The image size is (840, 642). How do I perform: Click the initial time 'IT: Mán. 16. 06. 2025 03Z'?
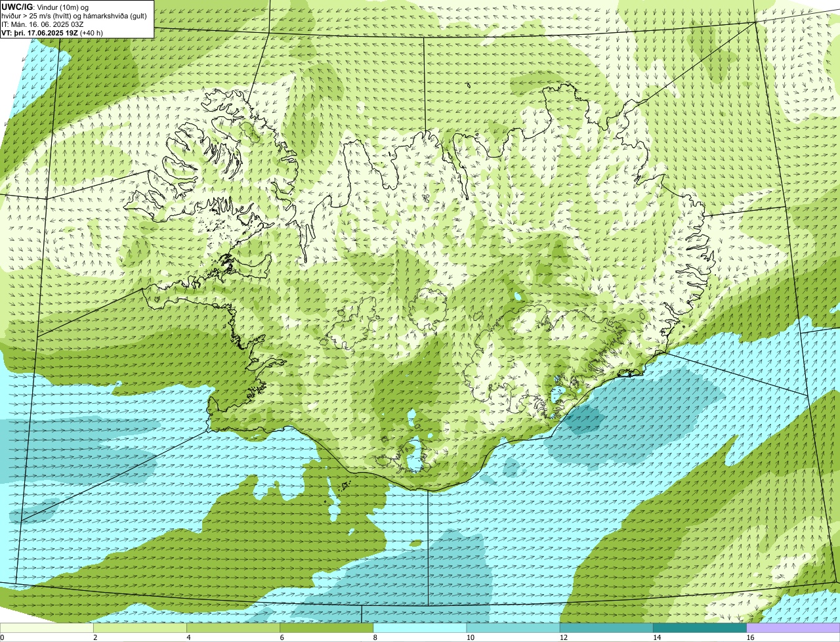pos(42,24)
